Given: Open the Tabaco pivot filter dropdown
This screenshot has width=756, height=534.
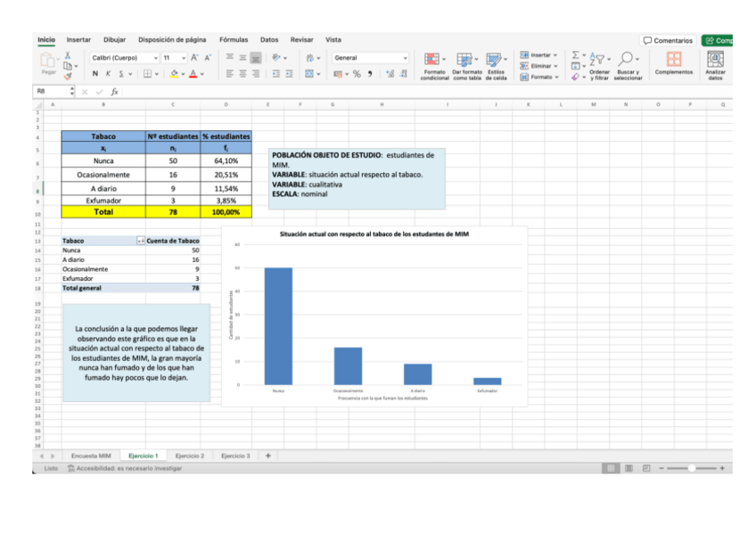Looking at the screenshot, I should tap(140, 241).
